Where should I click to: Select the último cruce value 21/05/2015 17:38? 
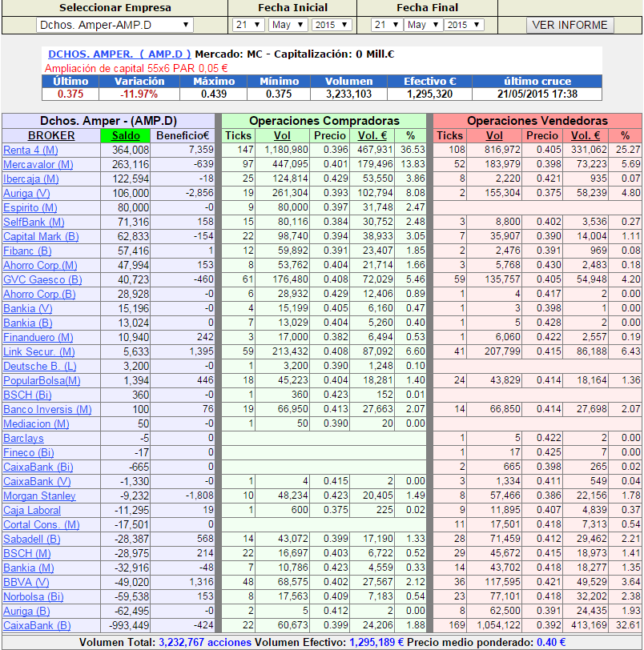point(537,94)
